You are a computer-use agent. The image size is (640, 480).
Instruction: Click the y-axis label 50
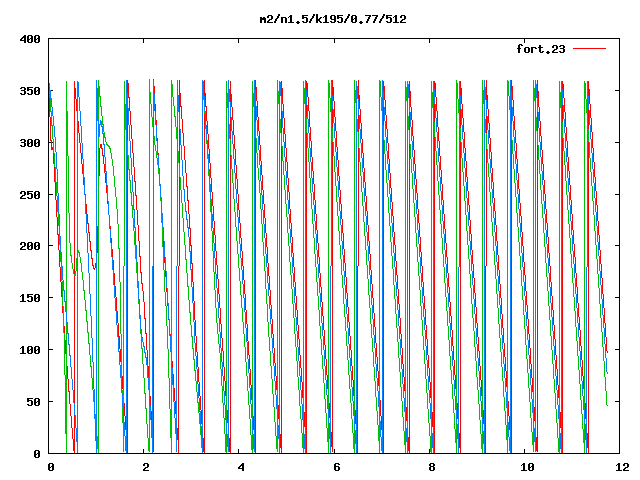pyautogui.click(x=33, y=402)
